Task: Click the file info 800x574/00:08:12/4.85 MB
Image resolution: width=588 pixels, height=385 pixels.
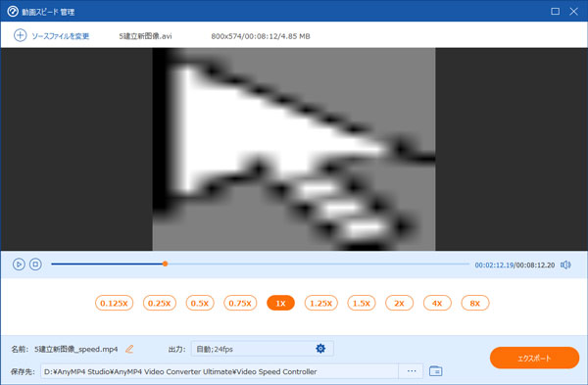Action: click(x=261, y=36)
